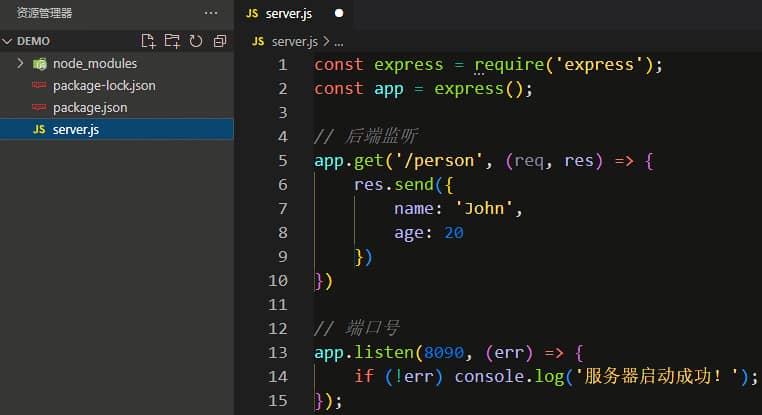The height and width of the screenshot is (415, 762).
Task: Click the package.json file type icon
Action: (39, 107)
